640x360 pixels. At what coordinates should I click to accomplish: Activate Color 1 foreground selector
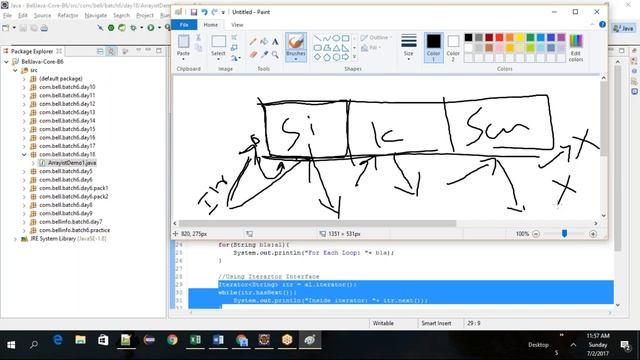tap(433, 47)
